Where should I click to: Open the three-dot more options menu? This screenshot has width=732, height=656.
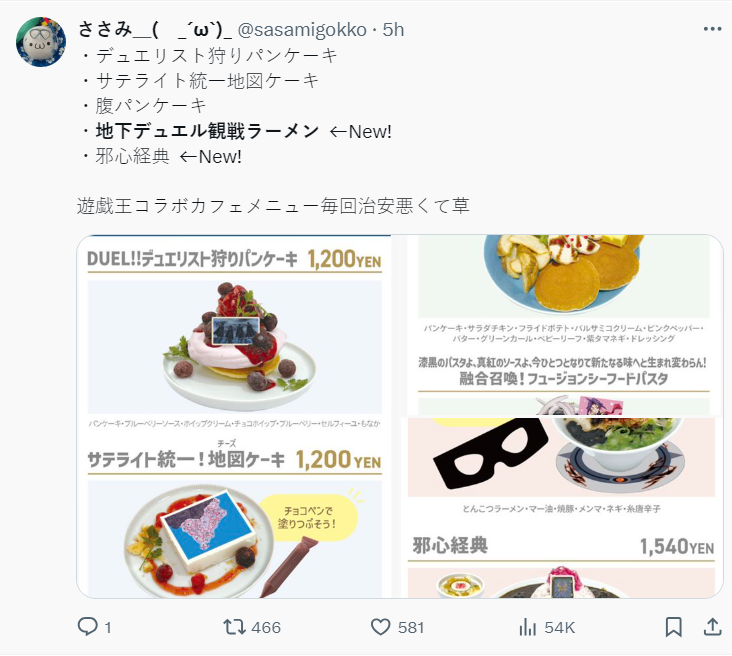point(712,29)
